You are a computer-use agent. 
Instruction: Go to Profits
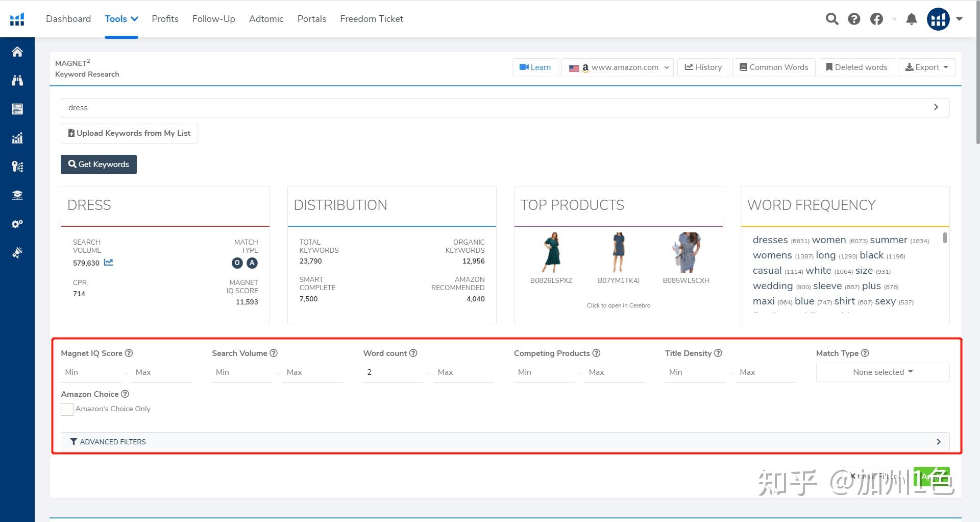point(165,19)
